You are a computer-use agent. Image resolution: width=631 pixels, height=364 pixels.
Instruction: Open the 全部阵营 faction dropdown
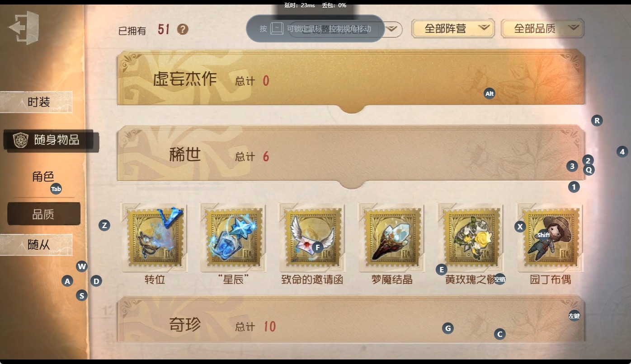point(453,28)
